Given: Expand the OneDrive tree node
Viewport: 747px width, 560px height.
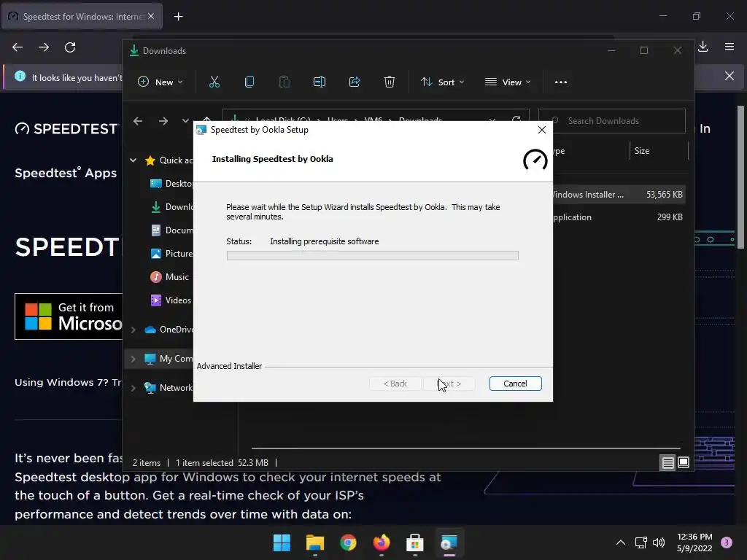Looking at the screenshot, I should [133, 330].
